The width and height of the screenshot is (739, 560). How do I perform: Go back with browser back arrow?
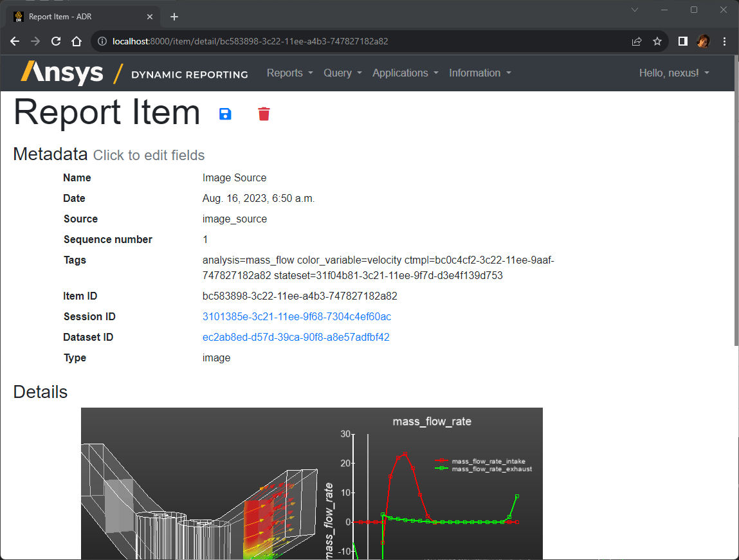15,41
